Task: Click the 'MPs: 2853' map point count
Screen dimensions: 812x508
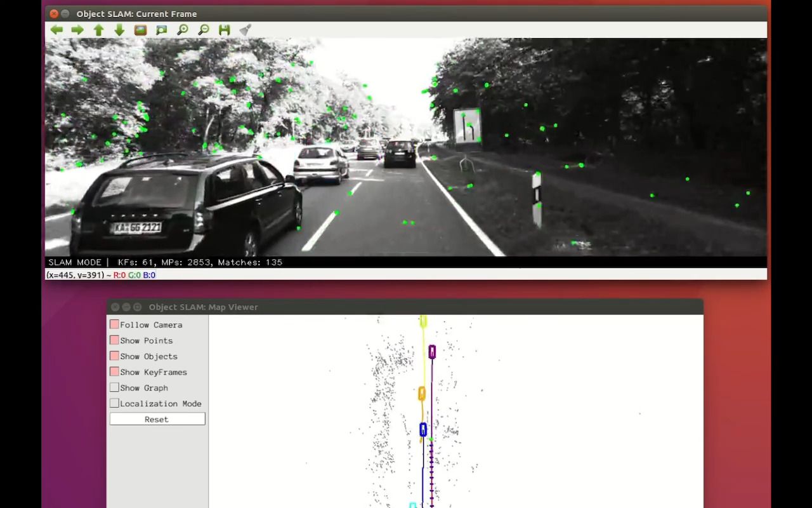Action: (187, 262)
